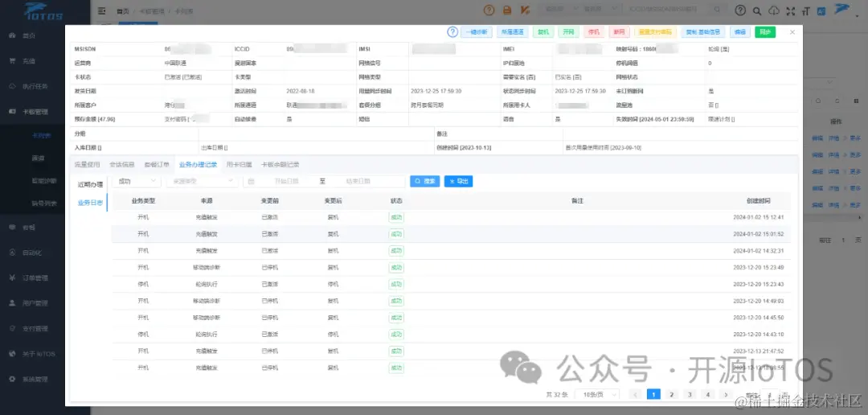Click the orange lock icon in top bar

click(506, 10)
